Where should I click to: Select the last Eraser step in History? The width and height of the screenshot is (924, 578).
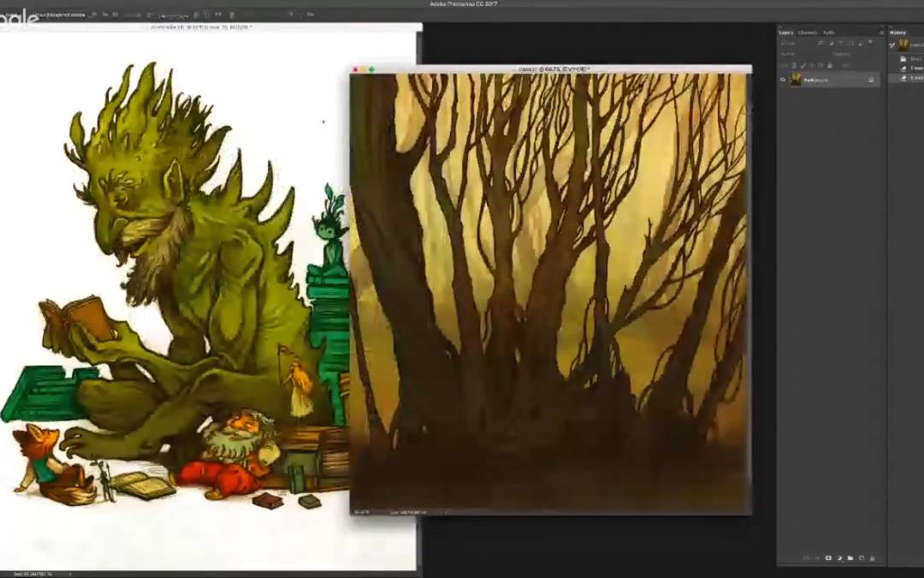[915, 78]
